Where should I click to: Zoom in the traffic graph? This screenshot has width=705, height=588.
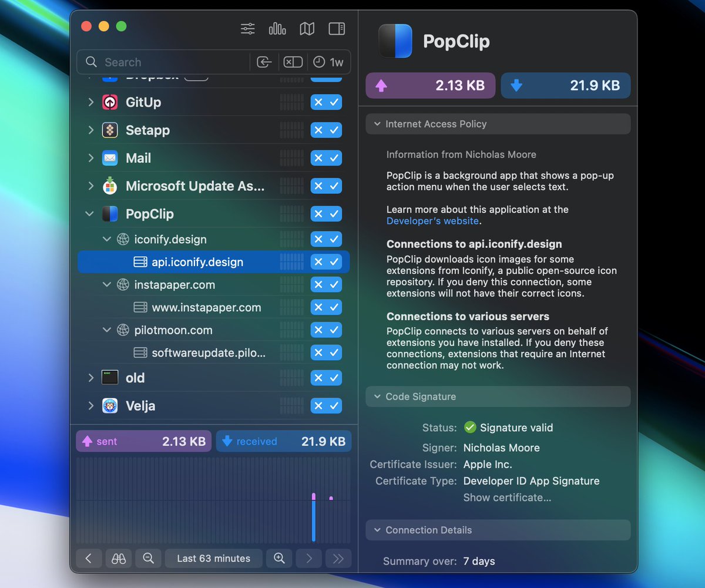click(x=279, y=559)
